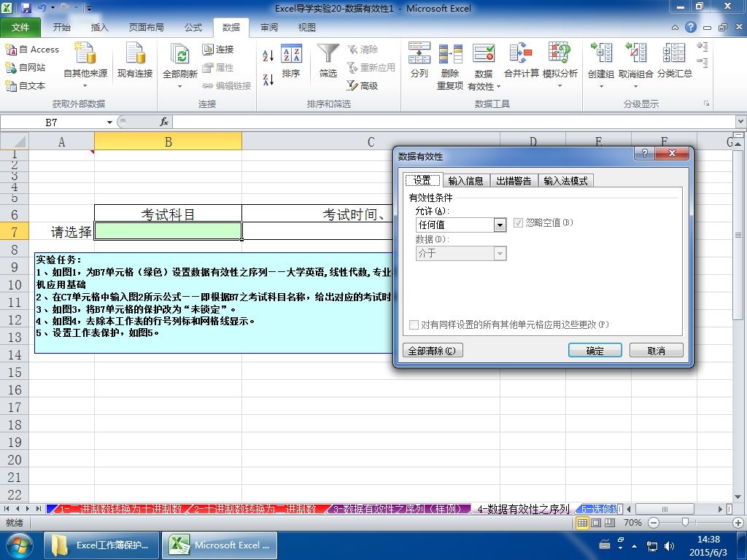The image size is (747, 560).
Task: Open the Name Box dropdown arrow
Action: [x=109, y=122]
